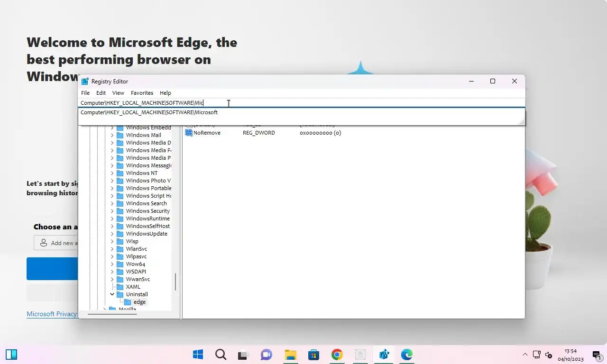Expand the Wow64 key
The height and width of the screenshot is (364, 607).
click(112, 264)
